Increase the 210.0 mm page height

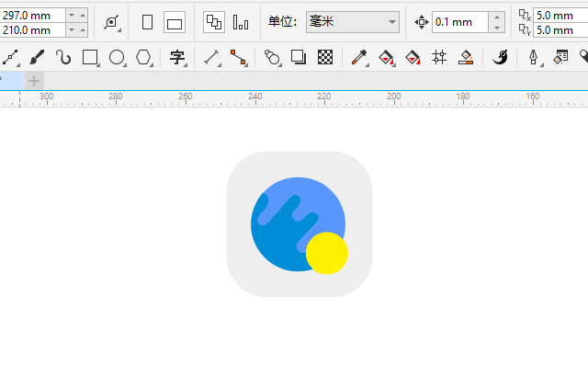tap(83, 29)
